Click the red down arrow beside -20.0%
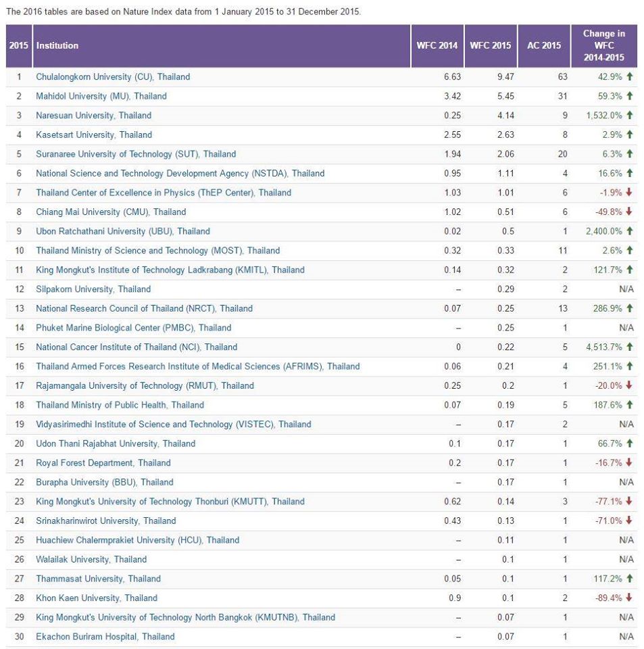The width and height of the screenshot is (644, 649). coord(629,386)
